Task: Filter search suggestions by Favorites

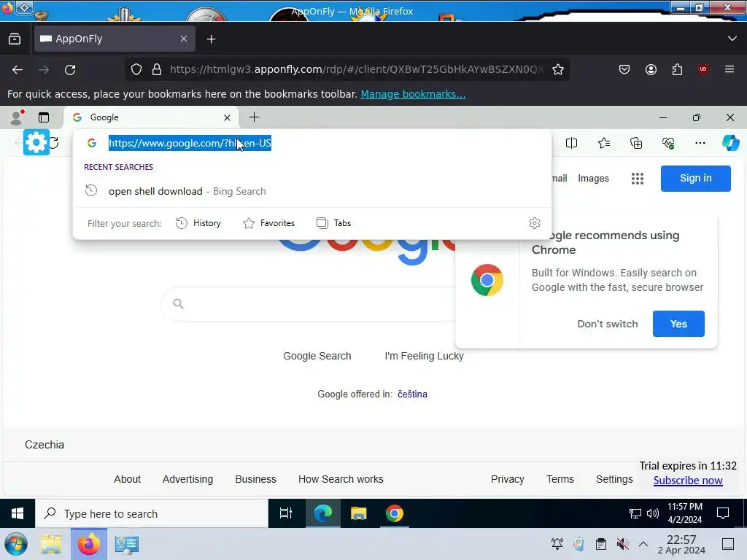Action: (x=268, y=223)
